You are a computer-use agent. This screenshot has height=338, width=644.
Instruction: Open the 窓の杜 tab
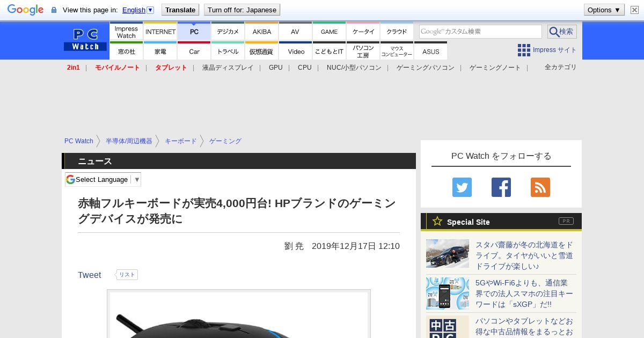tap(126, 51)
